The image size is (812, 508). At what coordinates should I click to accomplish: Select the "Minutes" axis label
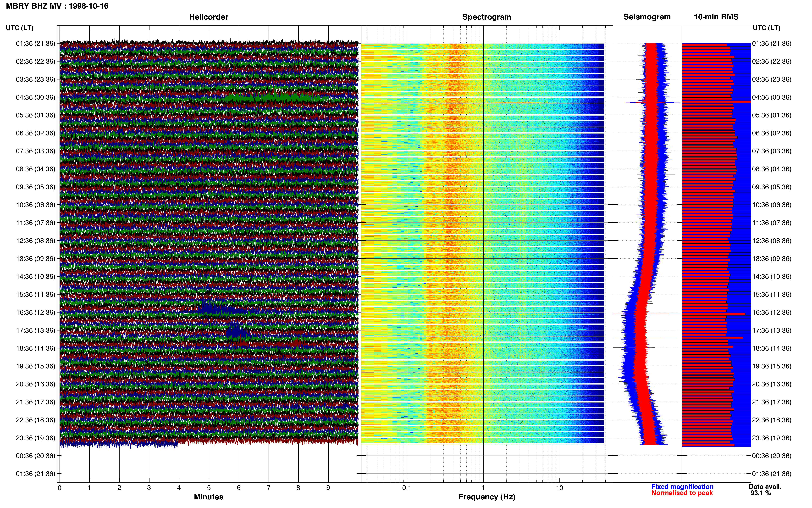[x=209, y=497]
